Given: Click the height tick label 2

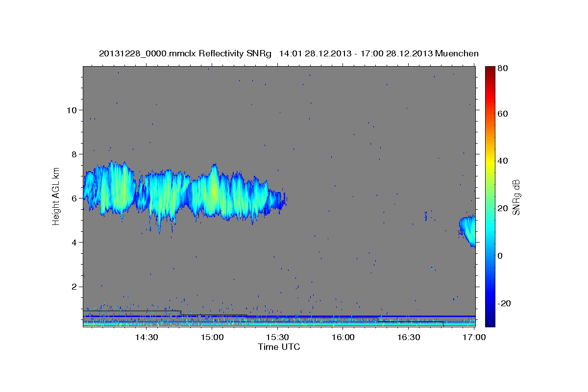Looking at the screenshot, I should tap(74, 286).
